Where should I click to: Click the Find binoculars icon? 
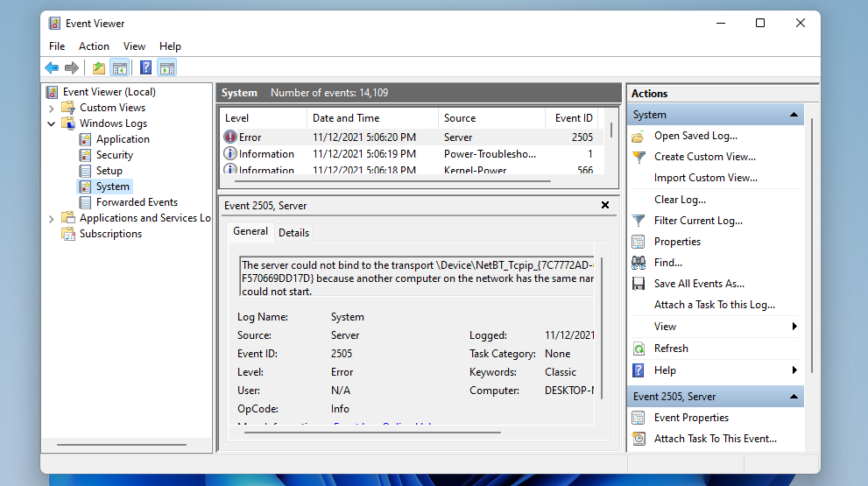(x=639, y=263)
